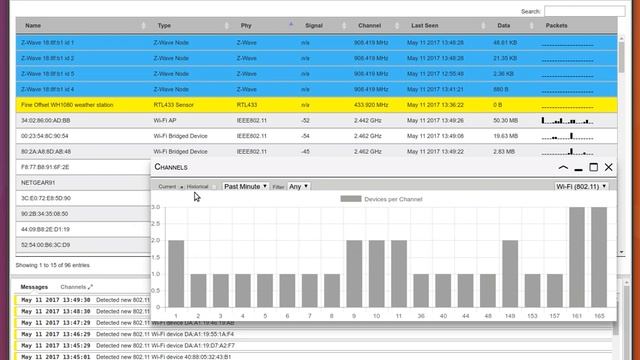The image size is (640, 360).
Task: Select device 3C:E0:72:E8:5D:90
Action: tap(83, 198)
